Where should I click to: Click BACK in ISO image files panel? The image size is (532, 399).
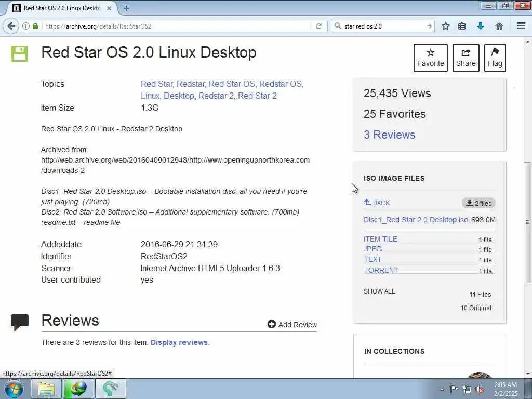377,203
